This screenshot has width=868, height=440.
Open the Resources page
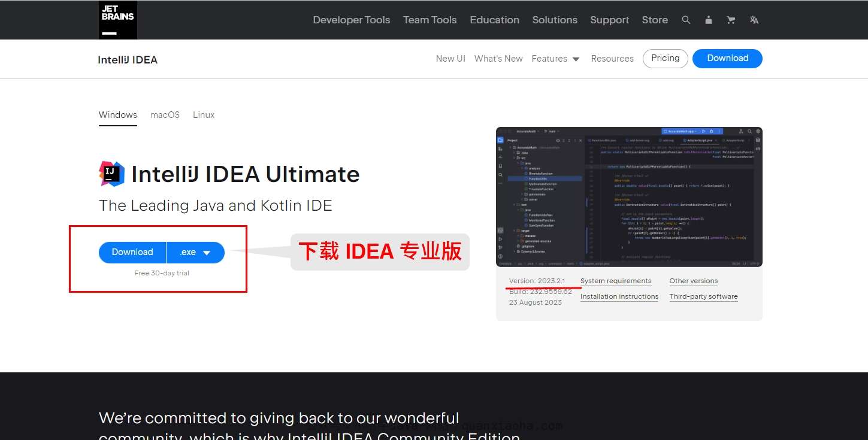(612, 59)
